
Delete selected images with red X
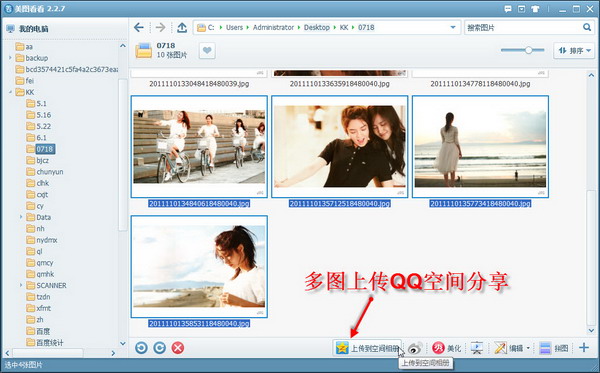(178, 348)
